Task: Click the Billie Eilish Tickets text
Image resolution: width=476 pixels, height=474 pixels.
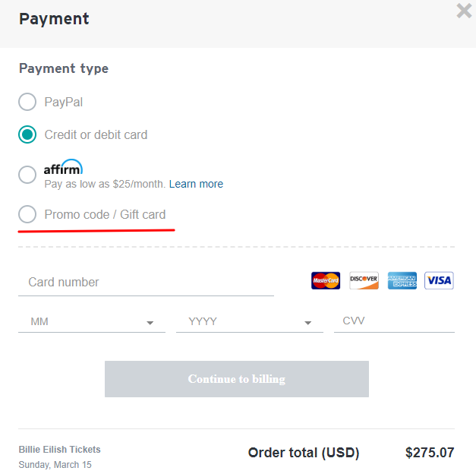Action: (60, 450)
